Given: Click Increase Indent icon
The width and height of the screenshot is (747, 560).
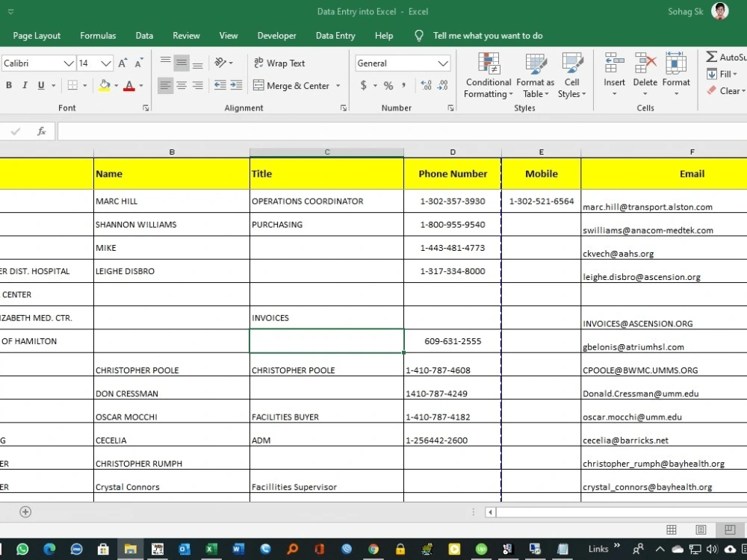Looking at the screenshot, I should 236,85.
